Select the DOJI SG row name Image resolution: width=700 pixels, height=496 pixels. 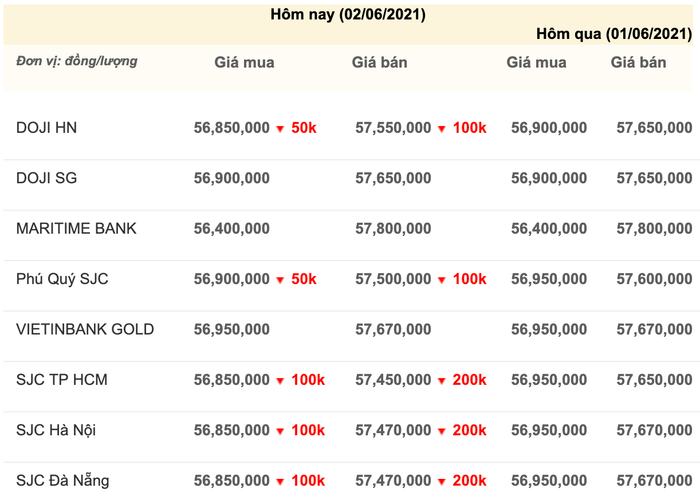(x=46, y=178)
